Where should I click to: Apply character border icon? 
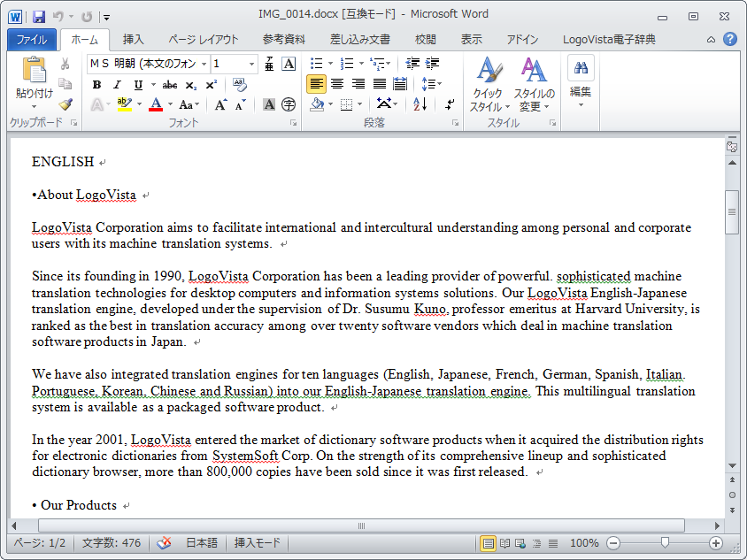pos(289,64)
